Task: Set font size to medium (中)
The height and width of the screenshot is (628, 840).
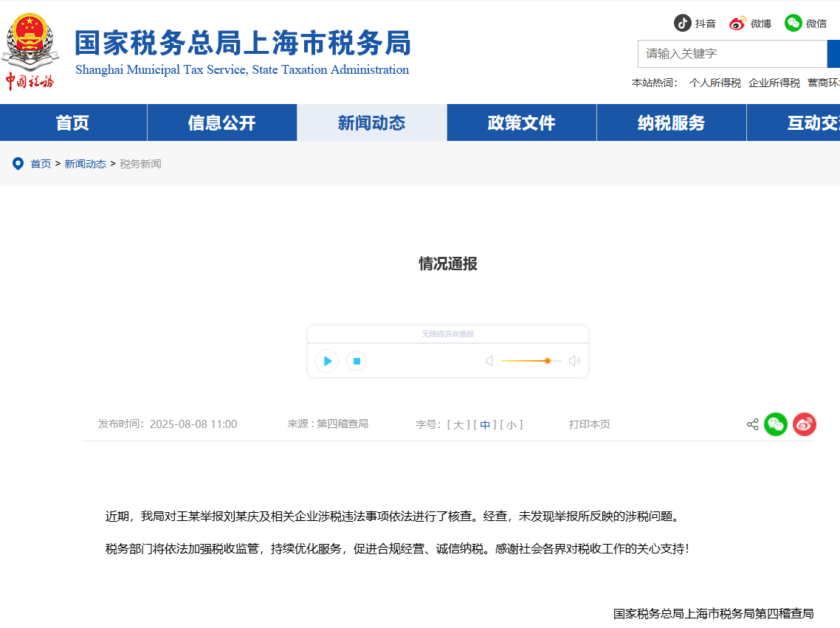Action: 485,425
